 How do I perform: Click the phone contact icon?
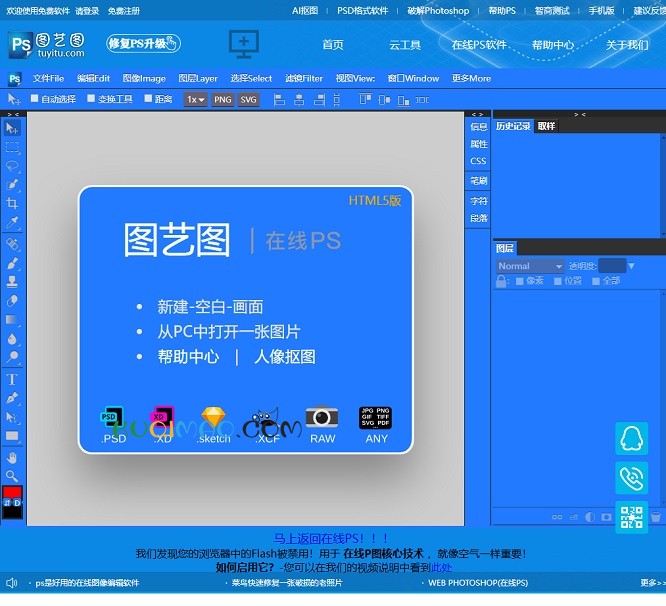click(x=632, y=478)
